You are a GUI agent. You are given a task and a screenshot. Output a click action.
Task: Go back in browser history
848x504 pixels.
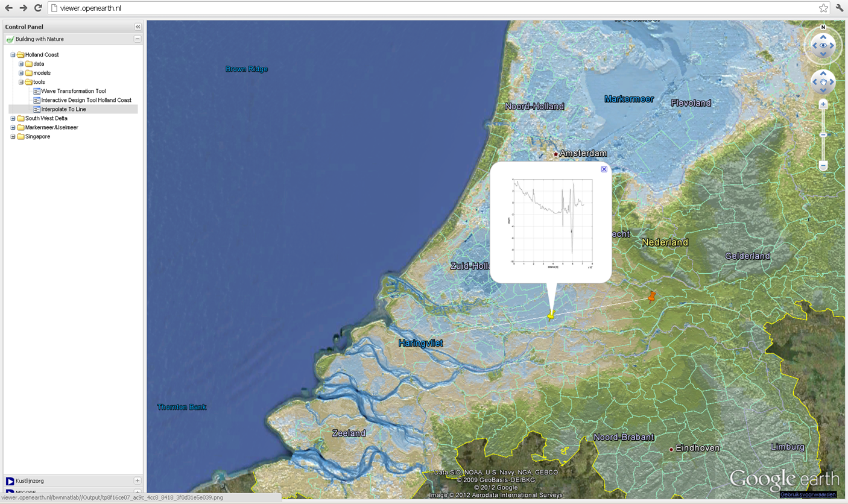tap(8, 8)
